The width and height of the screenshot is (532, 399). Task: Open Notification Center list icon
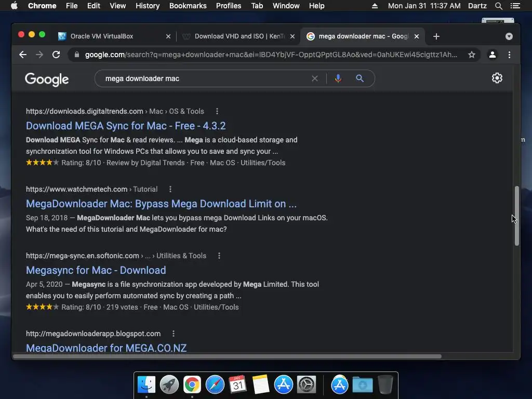[515, 6]
